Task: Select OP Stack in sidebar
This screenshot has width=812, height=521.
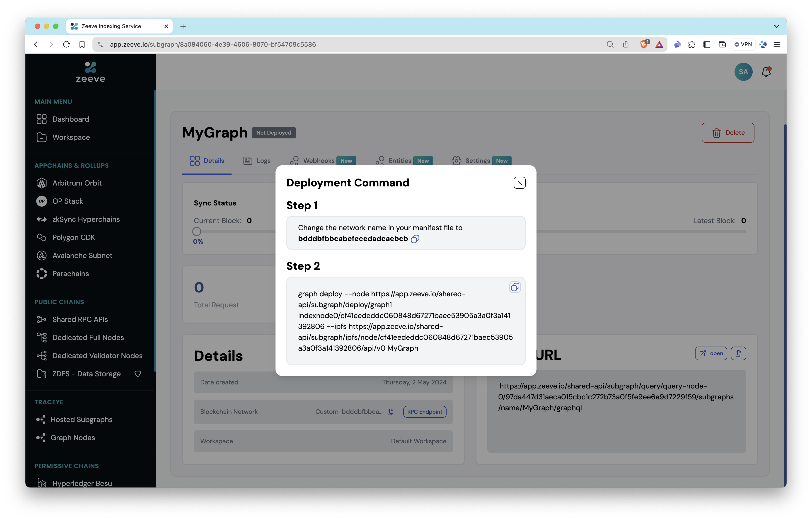Action: click(67, 201)
